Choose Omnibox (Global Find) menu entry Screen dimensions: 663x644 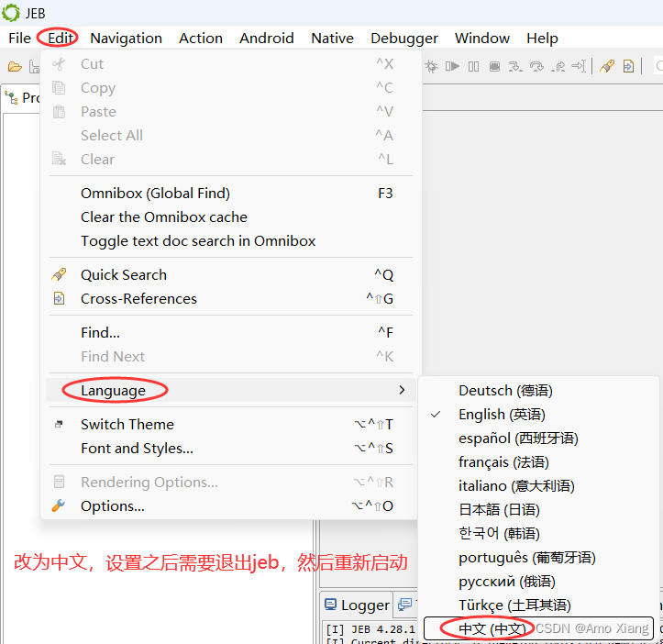point(231,194)
